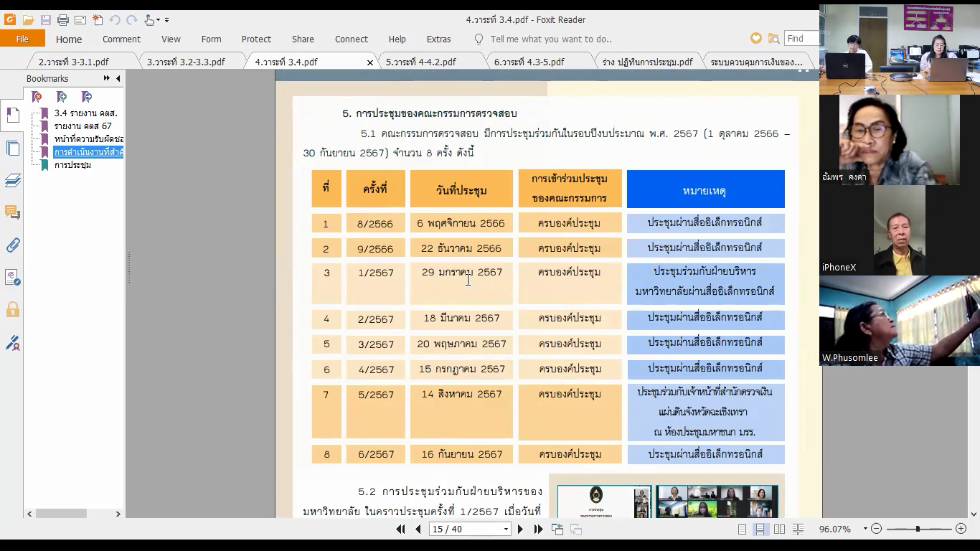Click the Add new bookmark icon

click(x=62, y=97)
